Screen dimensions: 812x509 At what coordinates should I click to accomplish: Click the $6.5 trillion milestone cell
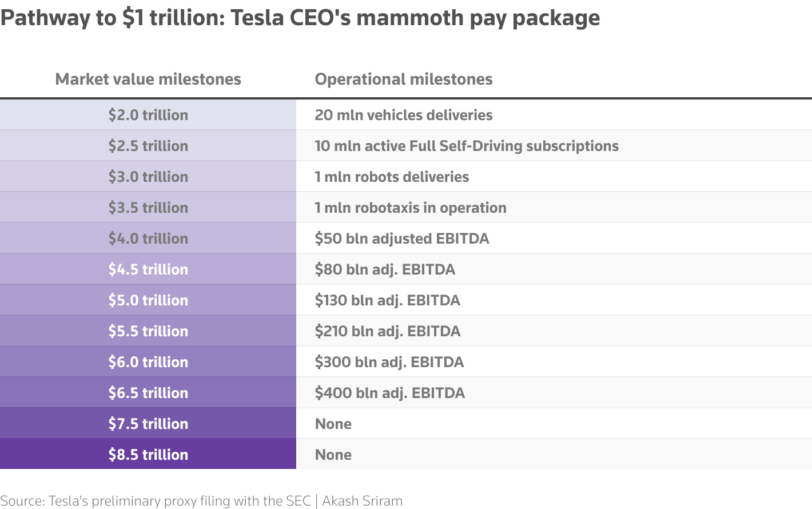(x=148, y=393)
